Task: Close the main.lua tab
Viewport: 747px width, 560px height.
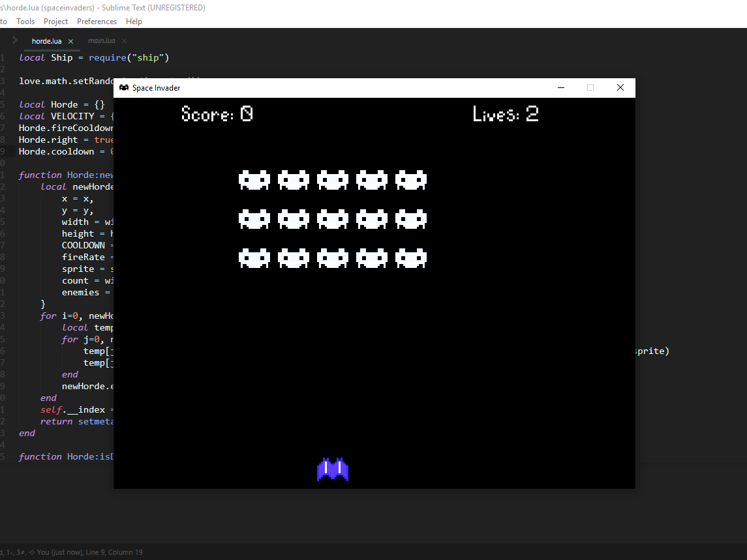Action: (x=125, y=41)
